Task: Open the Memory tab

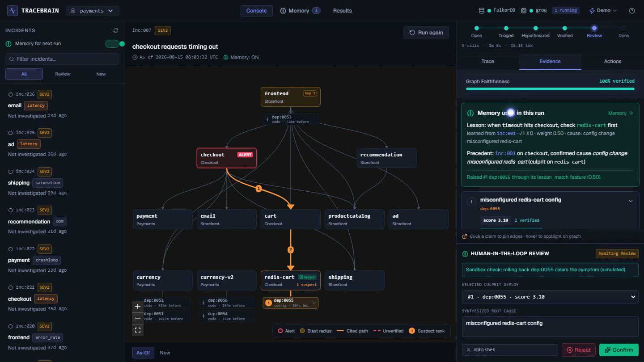Action: coord(300,11)
